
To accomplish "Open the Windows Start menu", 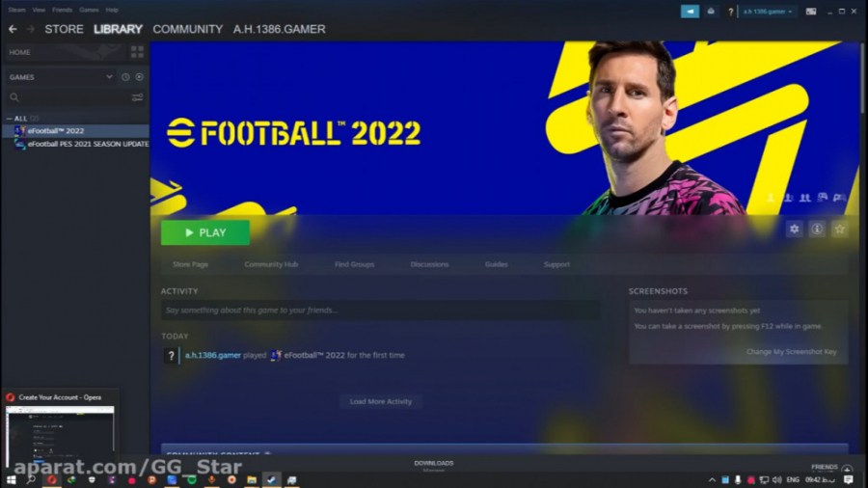I will [11, 479].
